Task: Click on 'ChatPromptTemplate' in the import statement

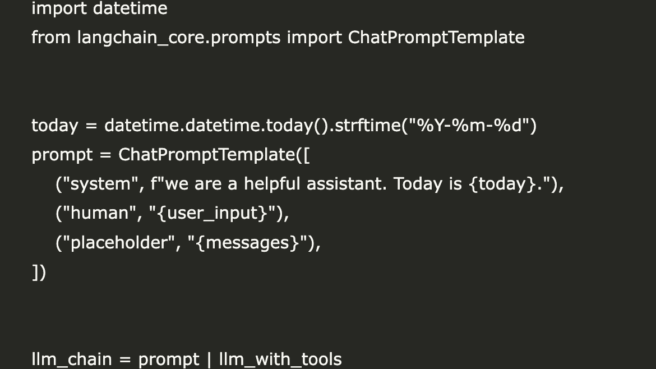Action: pyautogui.click(x=436, y=38)
